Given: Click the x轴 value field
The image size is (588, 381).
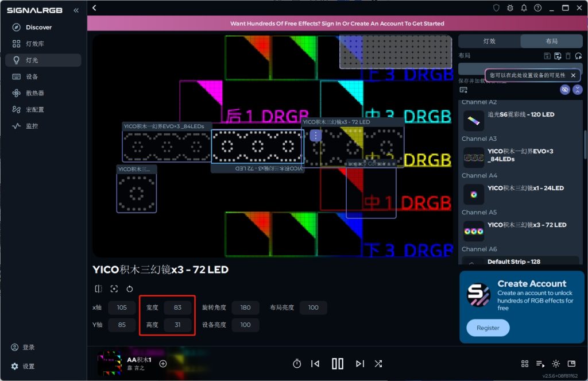Looking at the screenshot, I should pos(122,307).
